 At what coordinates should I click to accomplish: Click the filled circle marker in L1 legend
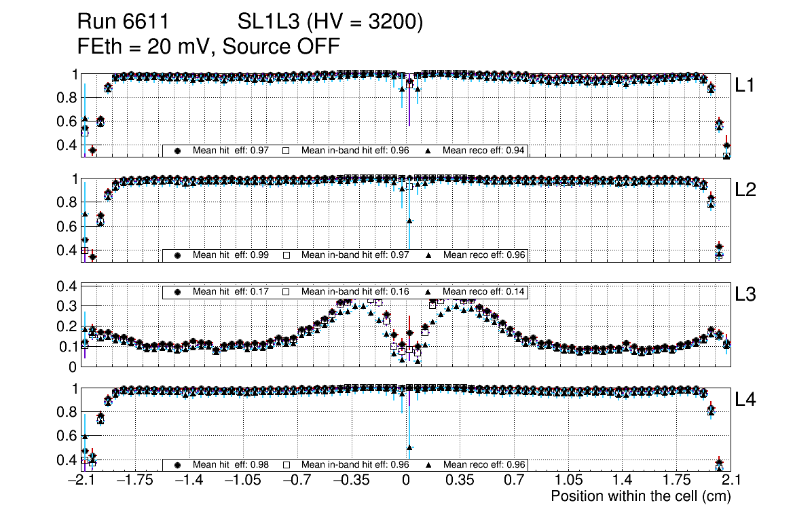(177, 151)
